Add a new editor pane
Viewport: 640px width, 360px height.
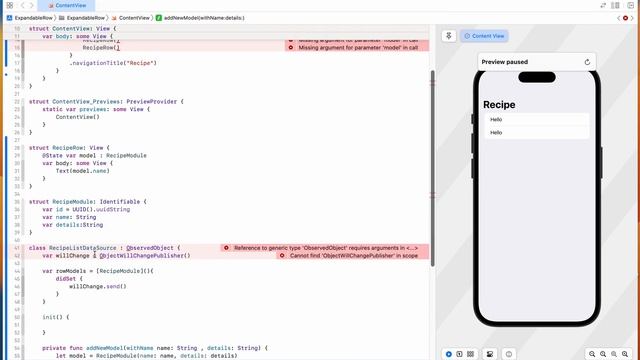click(631, 5)
